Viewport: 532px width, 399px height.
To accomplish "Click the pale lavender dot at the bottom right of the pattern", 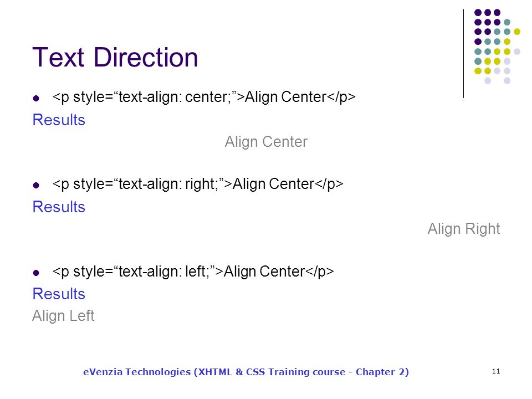I will click(x=507, y=81).
